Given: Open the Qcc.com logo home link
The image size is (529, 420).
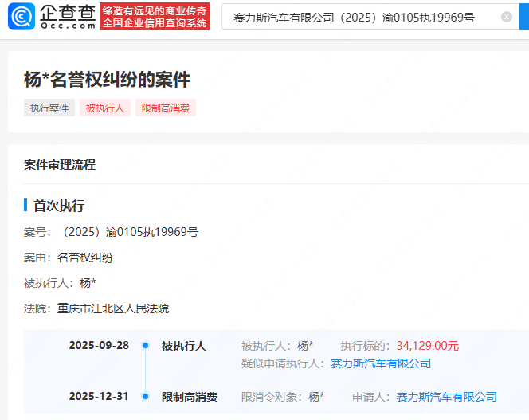Looking at the screenshot, I should click(52, 16).
